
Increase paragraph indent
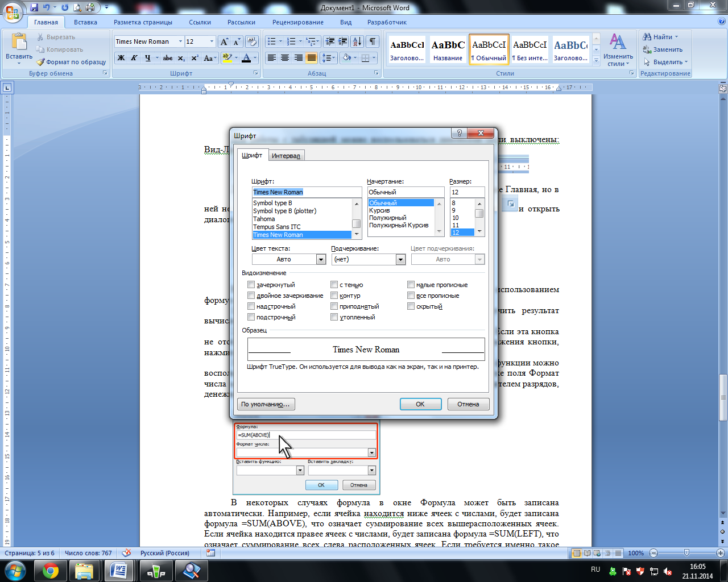343,41
